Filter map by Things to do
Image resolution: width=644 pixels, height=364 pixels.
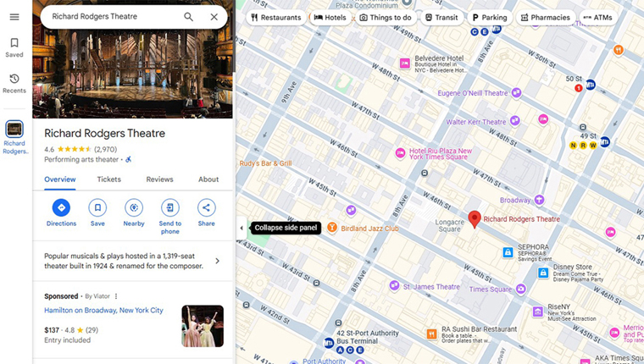tap(386, 18)
